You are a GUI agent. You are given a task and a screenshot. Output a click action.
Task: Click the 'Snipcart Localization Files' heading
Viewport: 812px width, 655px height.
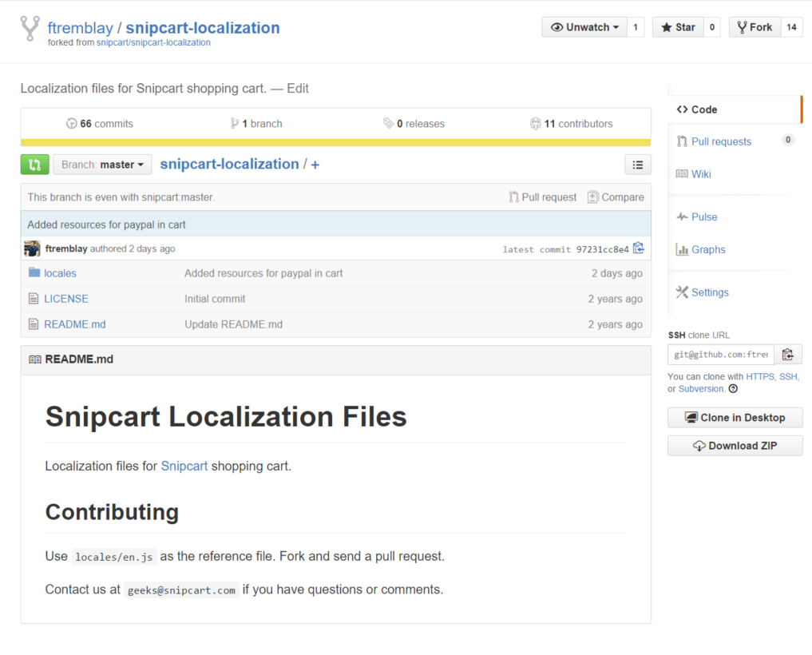(226, 417)
